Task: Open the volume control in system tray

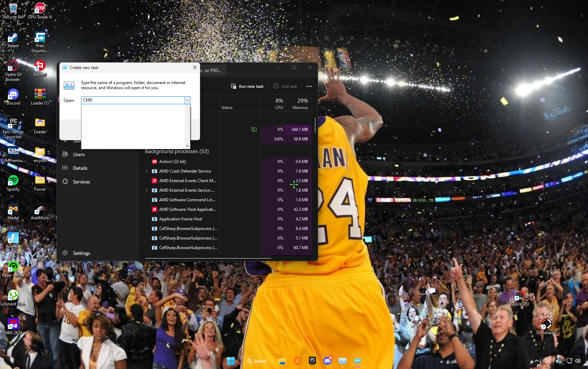Action: pos(578,361)
